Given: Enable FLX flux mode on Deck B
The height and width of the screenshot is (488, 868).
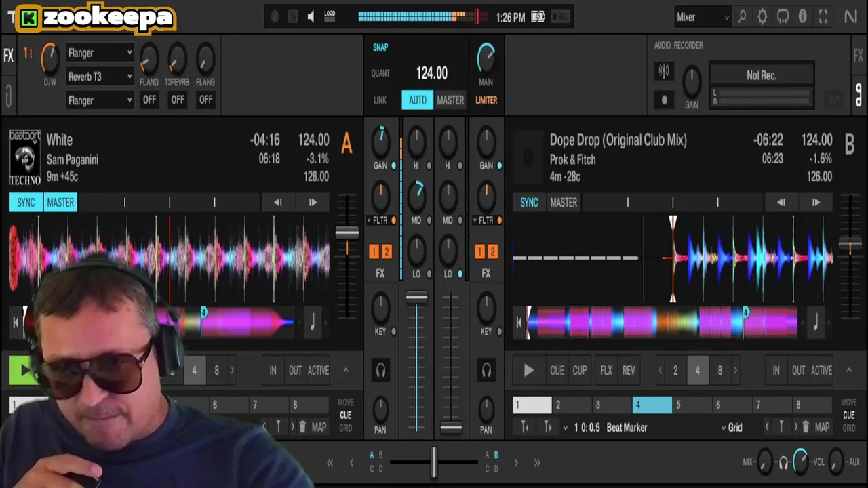Looking at the screenshot, I should point(606,370).
